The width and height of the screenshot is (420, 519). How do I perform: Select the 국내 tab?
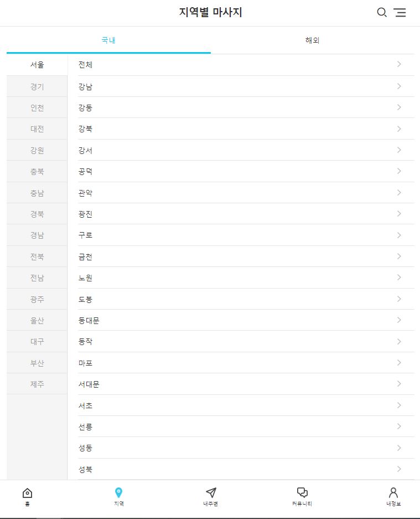click(x=108, y=40)
